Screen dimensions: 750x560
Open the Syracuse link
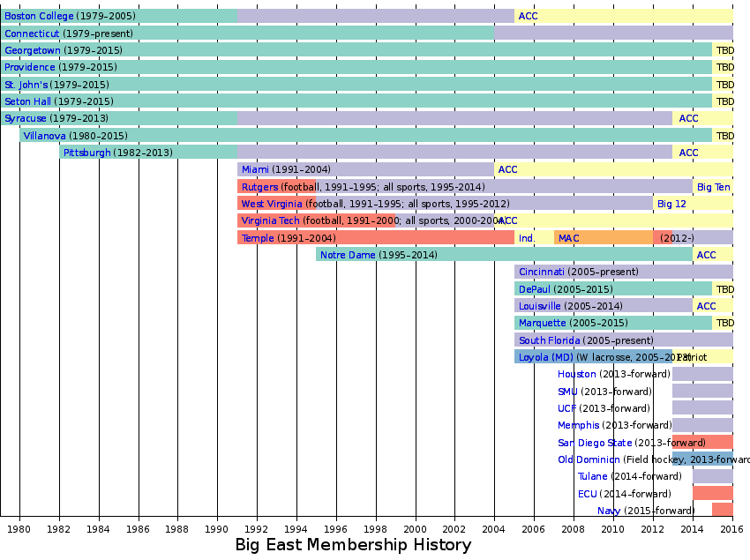26,118
